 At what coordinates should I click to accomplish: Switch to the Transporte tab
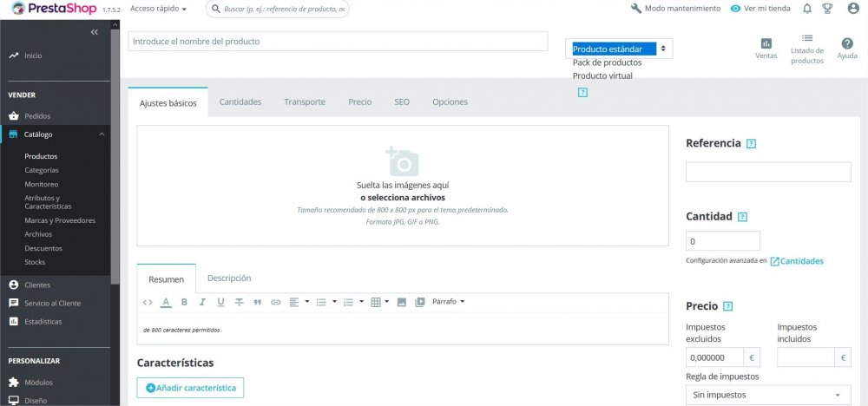(305, 101)
